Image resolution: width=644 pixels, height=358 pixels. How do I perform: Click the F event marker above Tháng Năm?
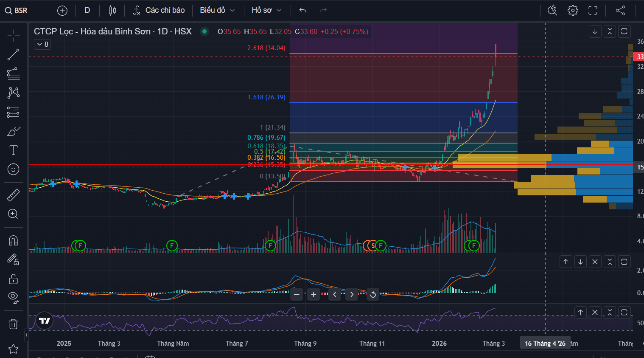pyautogui.click(x=172, y=245)
